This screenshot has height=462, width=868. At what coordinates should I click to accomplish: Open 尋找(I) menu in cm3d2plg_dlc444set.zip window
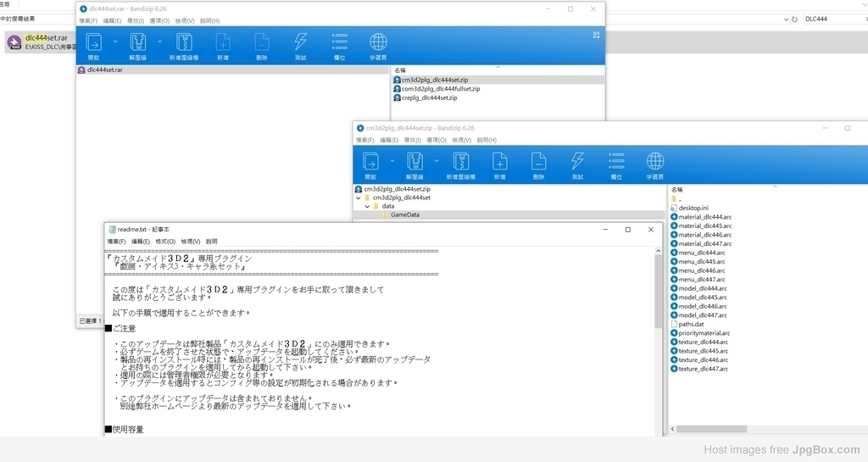click(413, 141)
